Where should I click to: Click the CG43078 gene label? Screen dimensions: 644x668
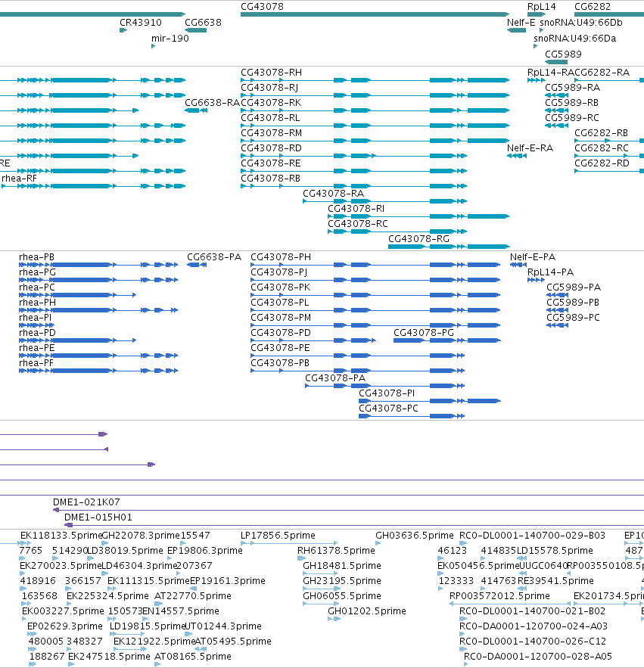tap(262, 6)
